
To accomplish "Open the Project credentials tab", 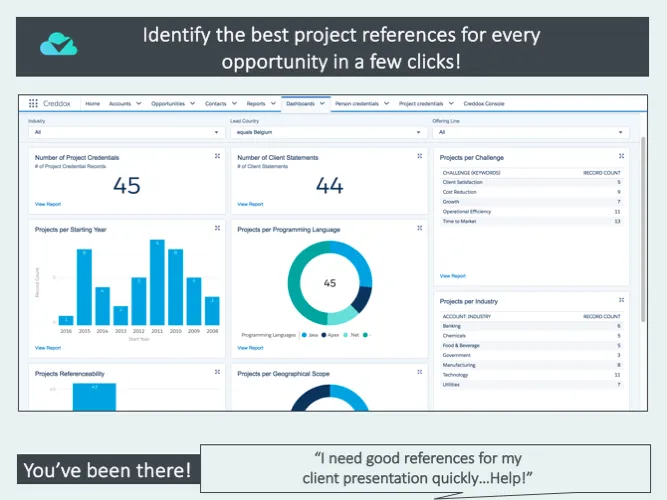I will click(421, 103).
